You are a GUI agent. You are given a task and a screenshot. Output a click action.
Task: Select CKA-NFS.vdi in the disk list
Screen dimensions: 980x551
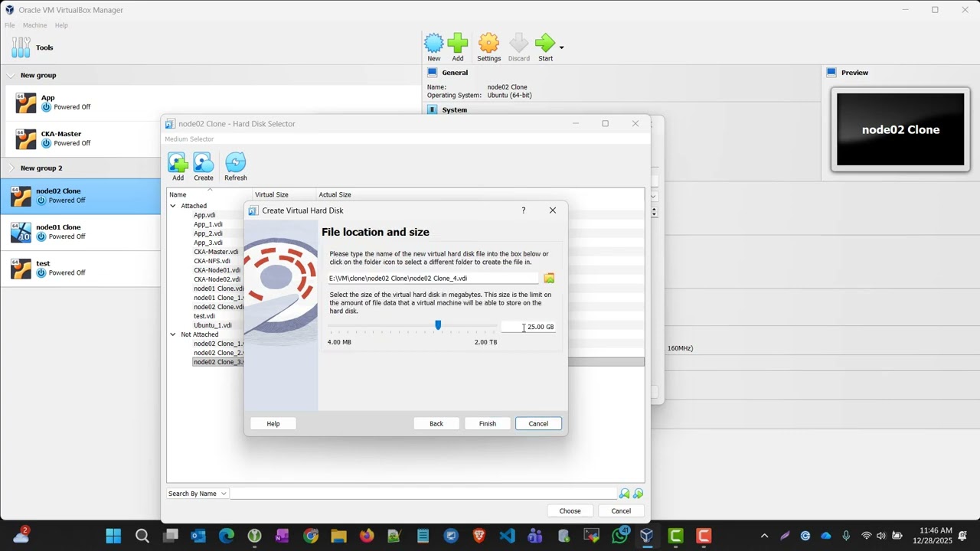click(x=212, y=261)
